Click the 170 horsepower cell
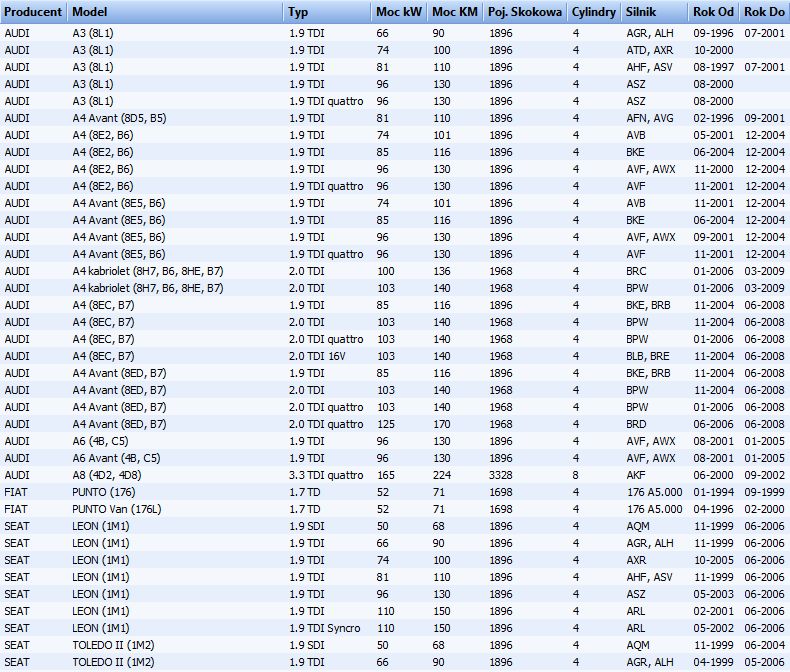 442,424
